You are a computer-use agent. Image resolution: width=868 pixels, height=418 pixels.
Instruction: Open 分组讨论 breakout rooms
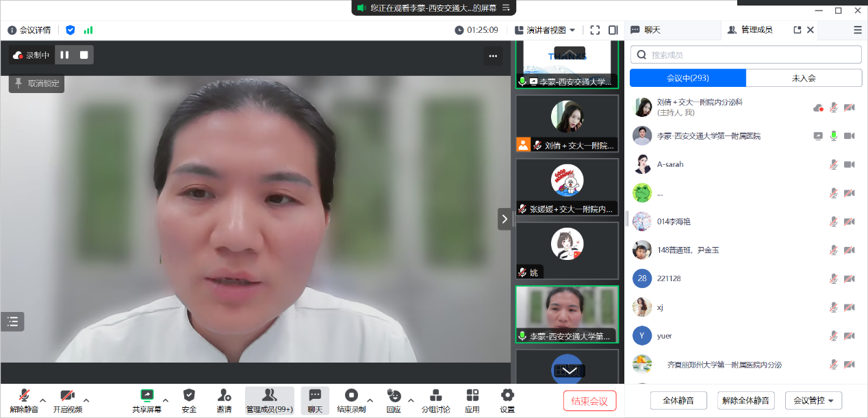pos(435,401)
